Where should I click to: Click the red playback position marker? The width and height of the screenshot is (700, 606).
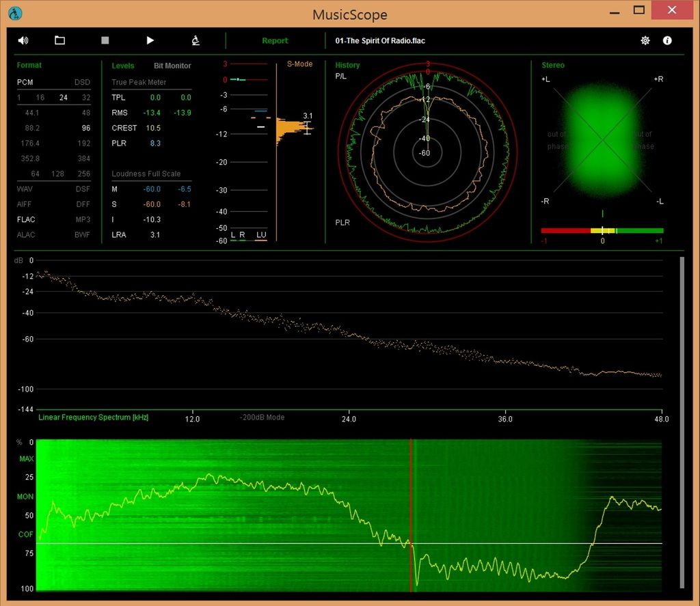point(411,512)
